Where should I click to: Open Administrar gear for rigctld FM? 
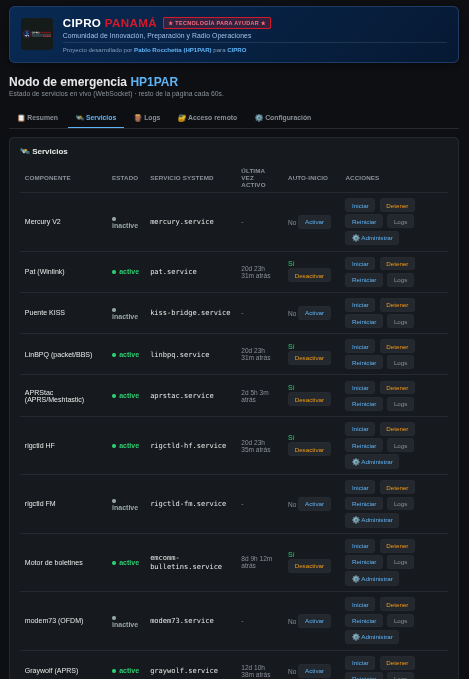[x=372, y=520]
